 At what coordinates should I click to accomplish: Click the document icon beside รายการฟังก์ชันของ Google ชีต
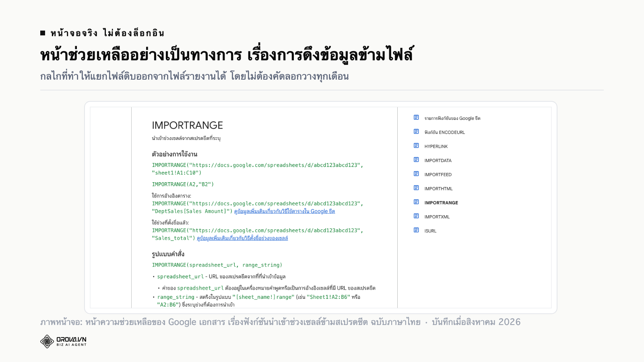click(x=416, y=117)
